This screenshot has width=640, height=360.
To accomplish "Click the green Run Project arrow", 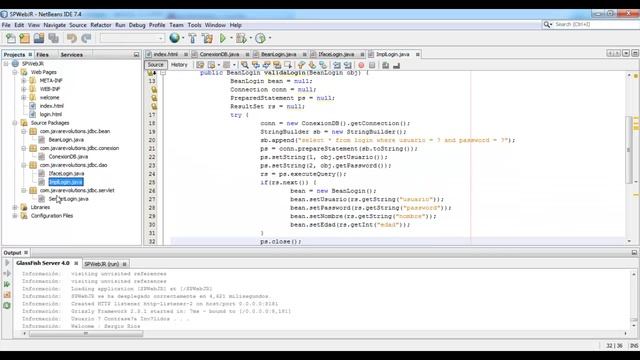I will 223,38.
